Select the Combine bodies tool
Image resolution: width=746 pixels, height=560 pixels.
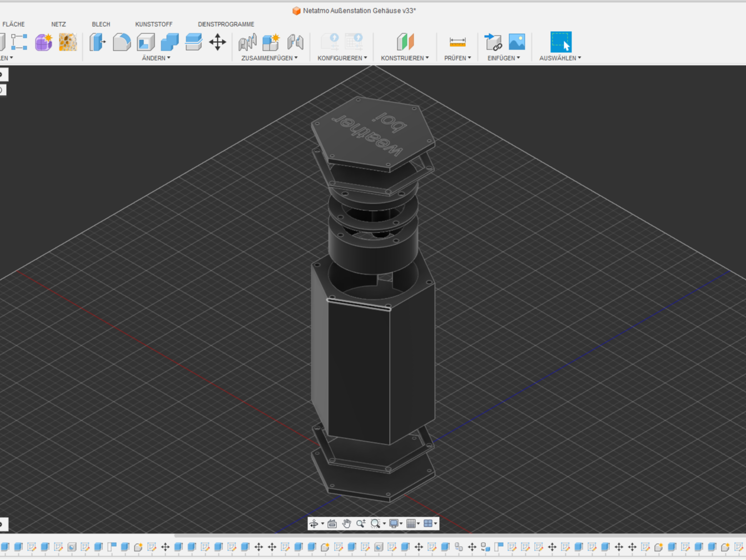(x=170, y=42)
